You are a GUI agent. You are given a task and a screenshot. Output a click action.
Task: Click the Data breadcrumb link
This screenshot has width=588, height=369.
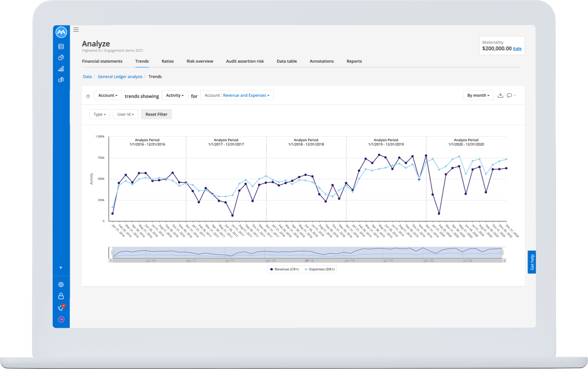(87, 76)
